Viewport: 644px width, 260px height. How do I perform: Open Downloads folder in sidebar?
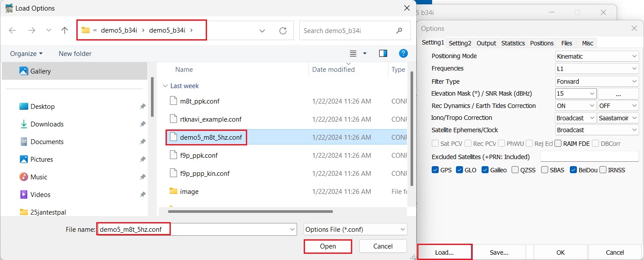point(47,124)
